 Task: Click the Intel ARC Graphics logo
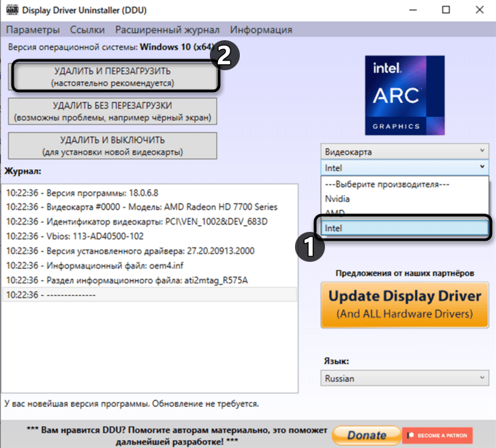tap(405, 95)
